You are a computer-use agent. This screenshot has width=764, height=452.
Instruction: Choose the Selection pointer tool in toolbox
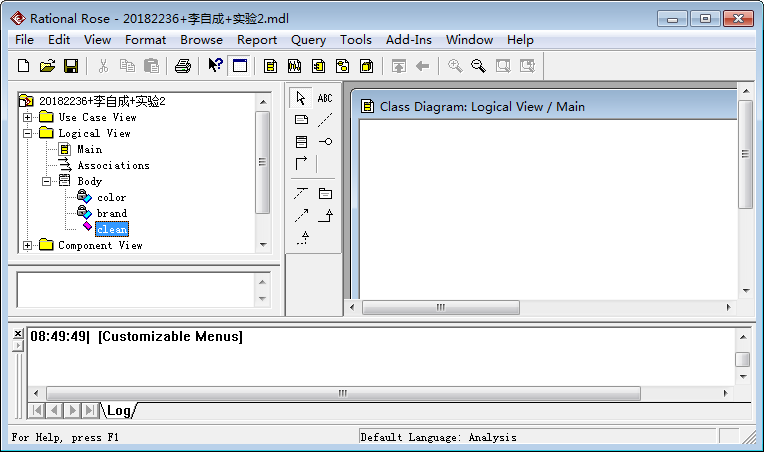coord(301,98)
